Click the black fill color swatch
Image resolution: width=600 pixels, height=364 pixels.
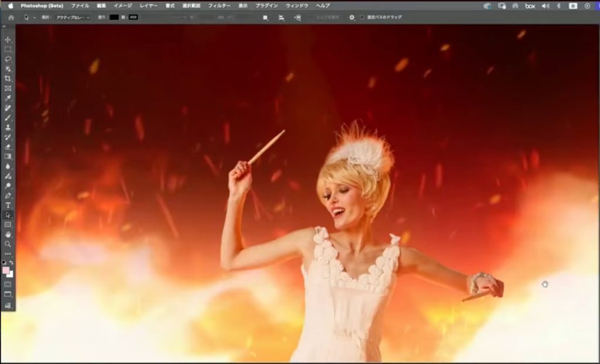(114, 18)
